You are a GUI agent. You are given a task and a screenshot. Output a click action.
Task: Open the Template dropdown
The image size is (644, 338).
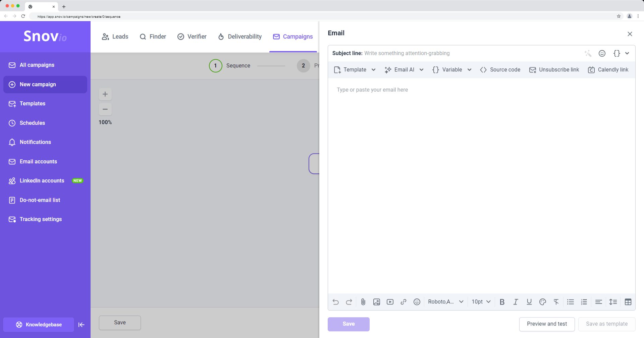(x=355, y=70)
